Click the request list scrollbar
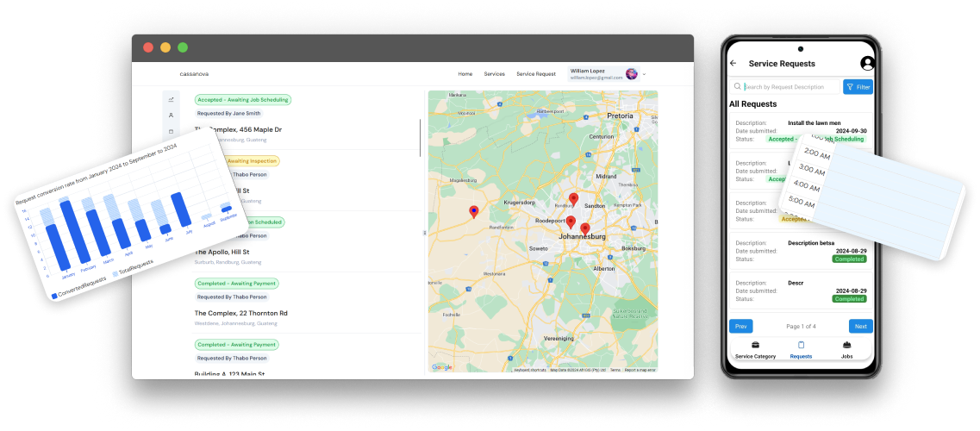 click(421, 137)
